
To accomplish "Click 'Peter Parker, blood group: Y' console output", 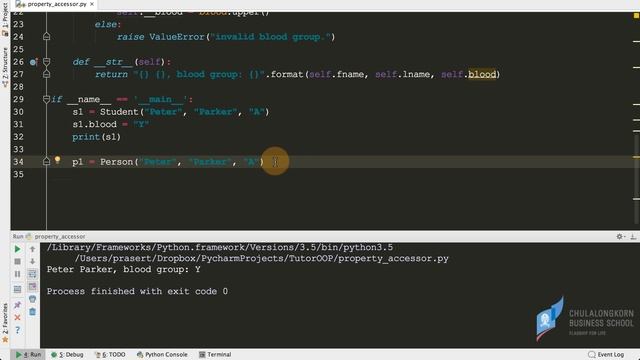I will (124, 269).
